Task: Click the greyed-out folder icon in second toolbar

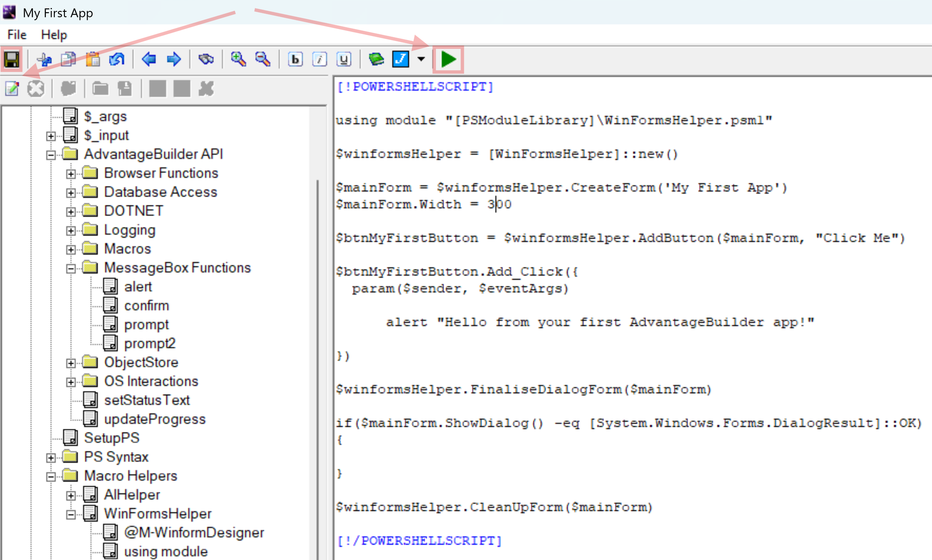Action: (100, 89)
